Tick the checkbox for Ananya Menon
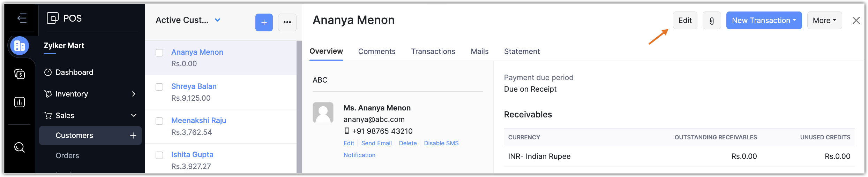Viewport: 868px width, 177px height. (x=159, y=53)
